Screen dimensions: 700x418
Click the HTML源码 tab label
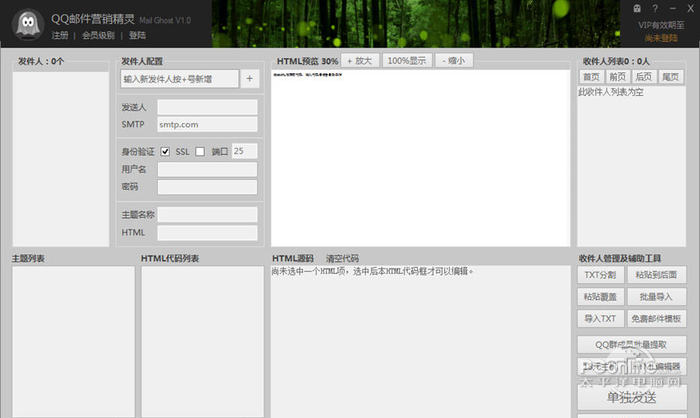click(x=293, y=258)
